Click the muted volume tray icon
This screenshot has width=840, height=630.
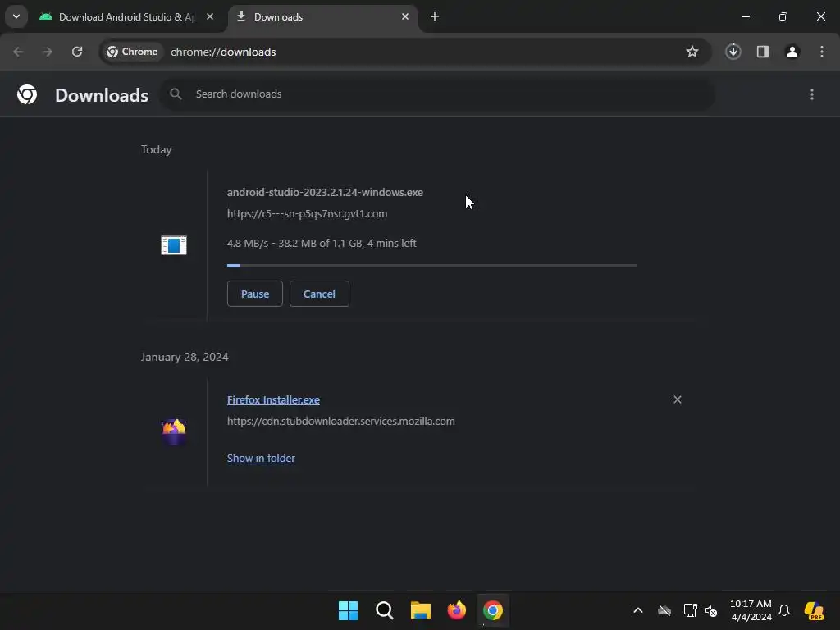tap(711, 610)
